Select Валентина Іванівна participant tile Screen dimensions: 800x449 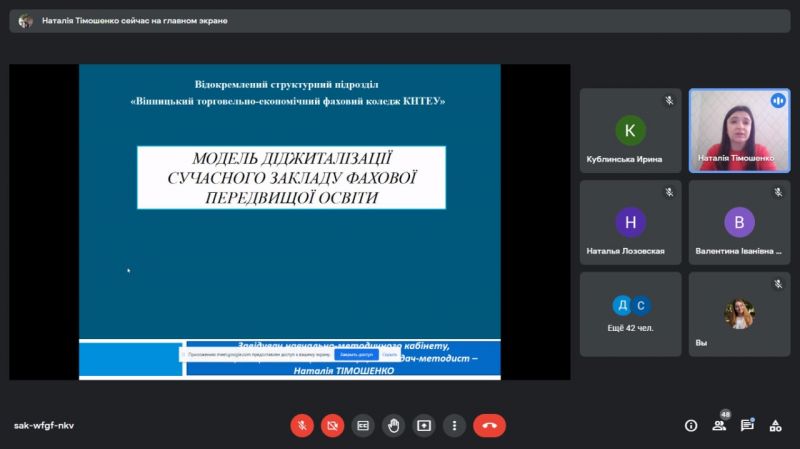[739, 222]
